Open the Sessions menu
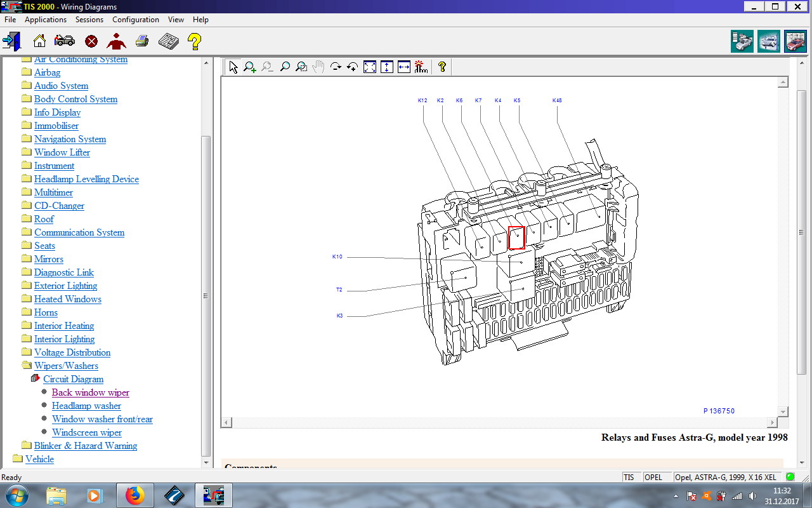Screen dimensions: 812x508 point(89,20)
